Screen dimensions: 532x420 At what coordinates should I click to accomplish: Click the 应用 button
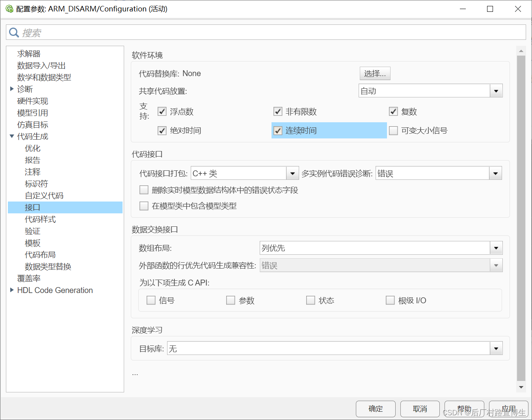pos(509,409)
